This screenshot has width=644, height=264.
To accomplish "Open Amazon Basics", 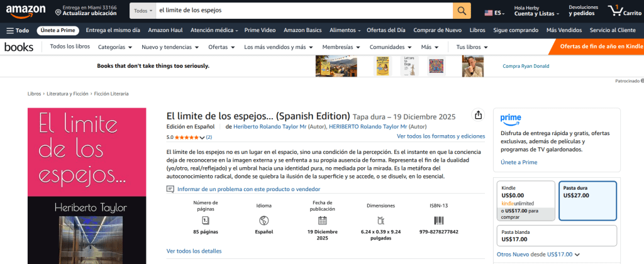I will tap(303, 30).
